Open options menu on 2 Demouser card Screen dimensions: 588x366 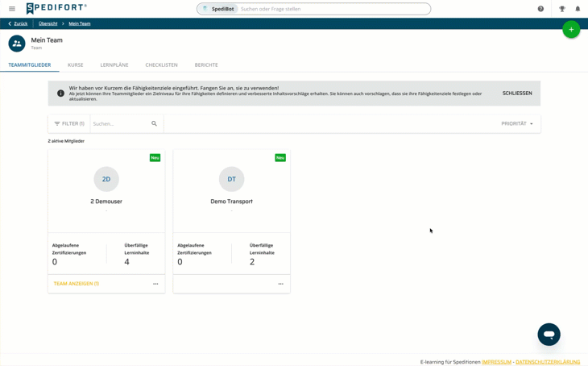[155, 284]
